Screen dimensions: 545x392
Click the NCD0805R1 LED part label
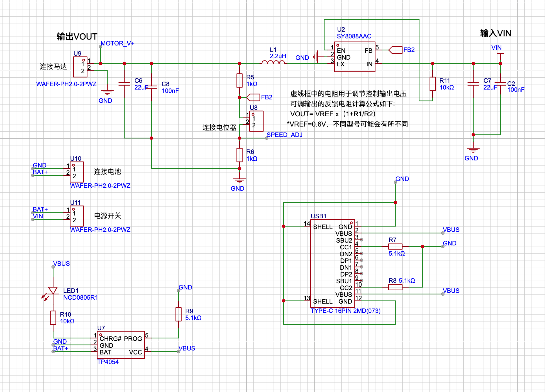(x=80, y=297)
